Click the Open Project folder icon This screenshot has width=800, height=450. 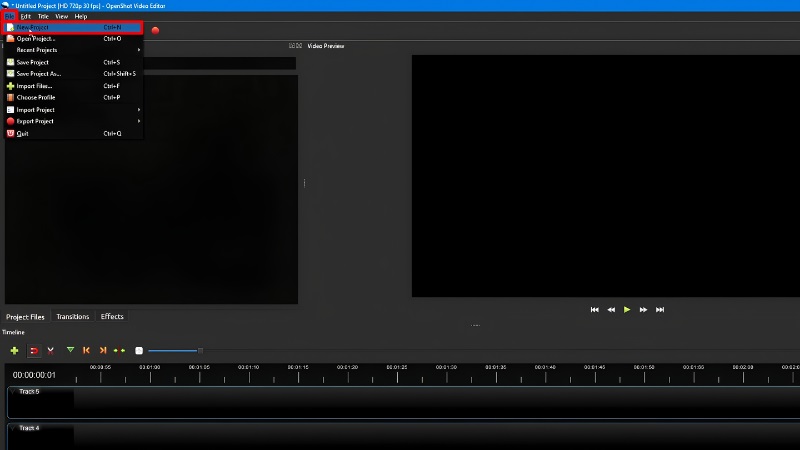(x=10, y=39)
